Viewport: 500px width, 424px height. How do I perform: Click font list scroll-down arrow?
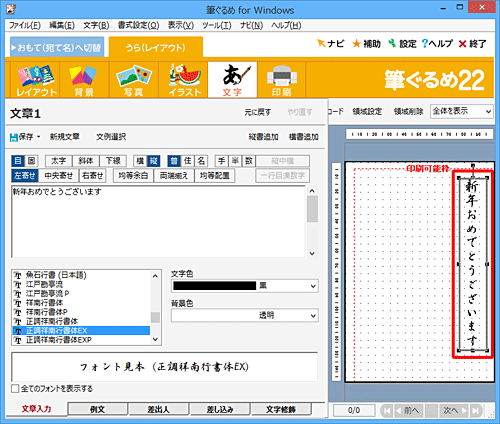tap(155, 339)
